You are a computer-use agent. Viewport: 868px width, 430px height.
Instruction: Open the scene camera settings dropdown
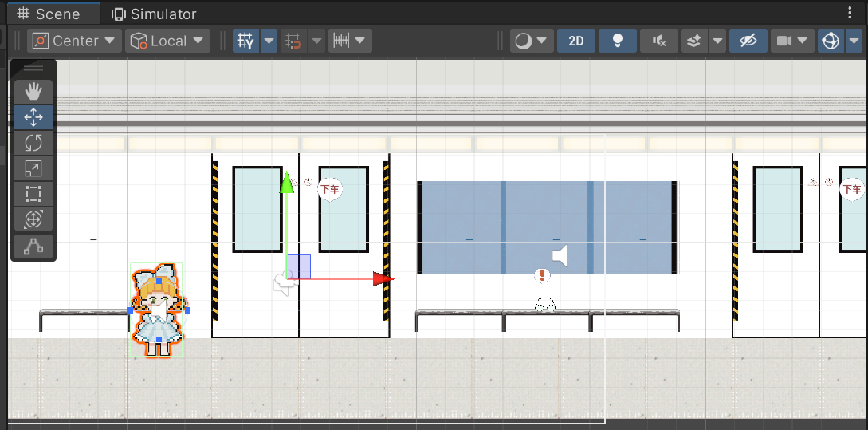pyautogui.click(x=792, y=41)
